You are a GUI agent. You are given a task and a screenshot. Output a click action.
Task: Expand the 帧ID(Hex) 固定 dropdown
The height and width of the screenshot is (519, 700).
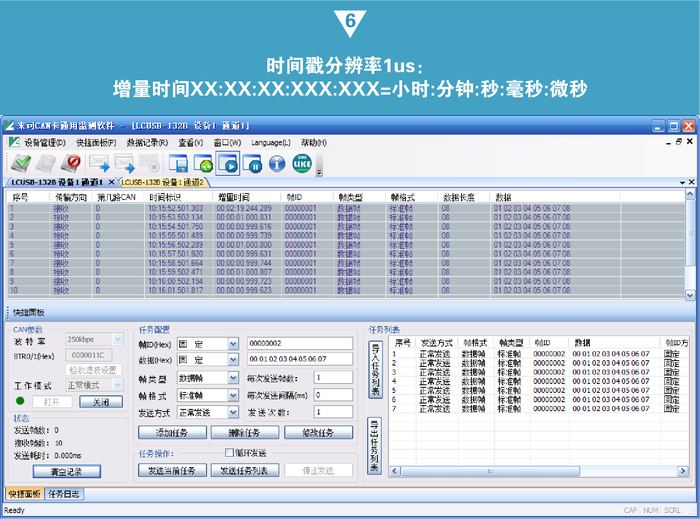[233, 344]
